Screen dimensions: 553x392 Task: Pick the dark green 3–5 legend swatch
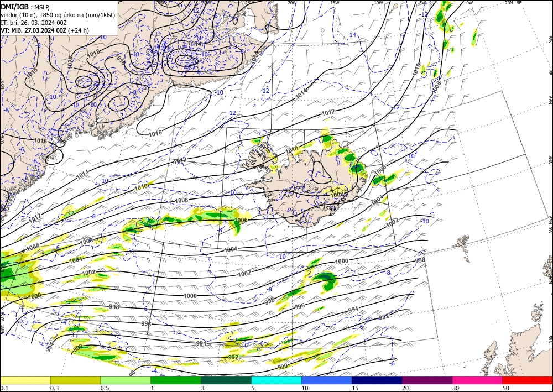coord(226,380)
